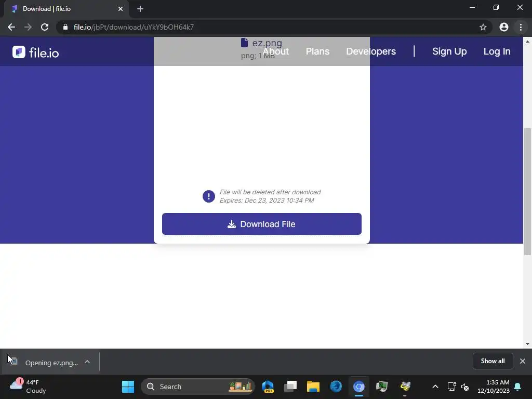Select the Download | file.io tab
This screenshot has height=399, width=532.
(66, 9)
